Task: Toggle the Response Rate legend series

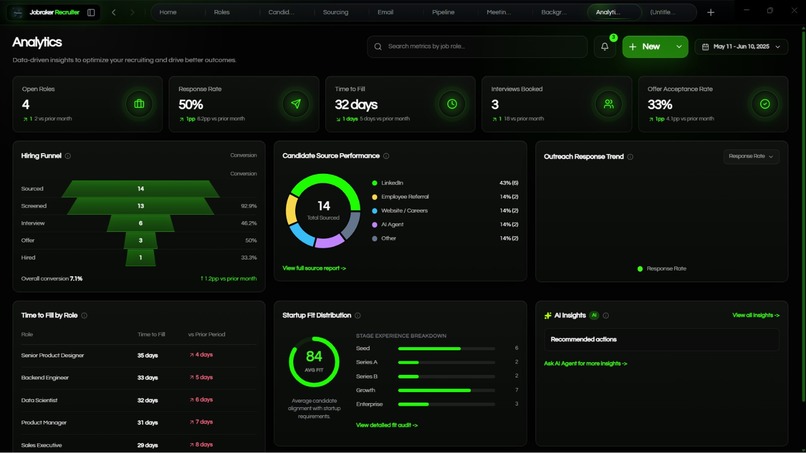Action: click(662, 268)
